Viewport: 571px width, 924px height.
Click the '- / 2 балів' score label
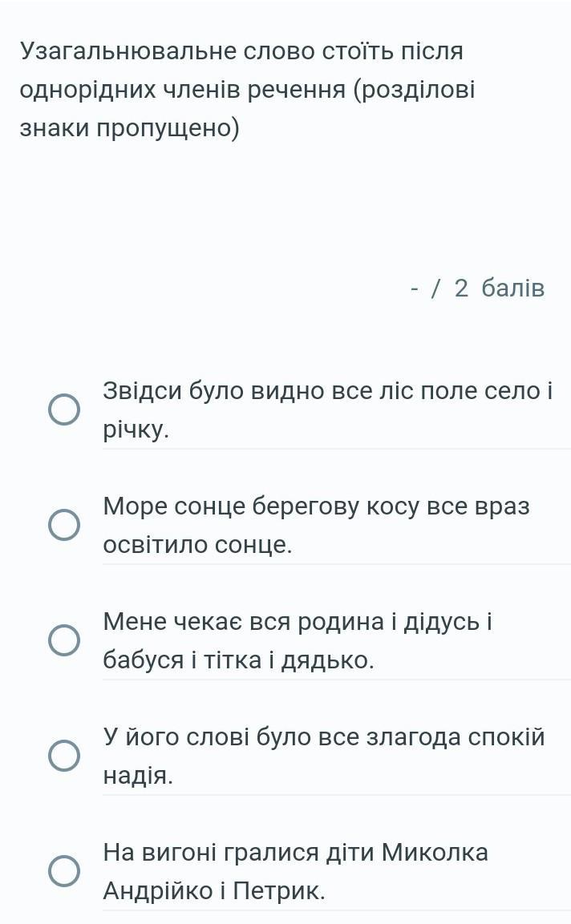477,288
